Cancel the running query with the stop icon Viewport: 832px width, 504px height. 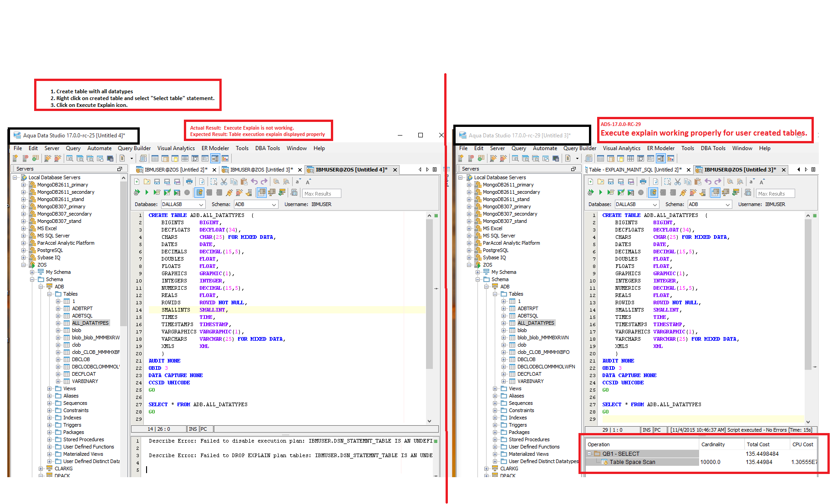coord(188,192)
